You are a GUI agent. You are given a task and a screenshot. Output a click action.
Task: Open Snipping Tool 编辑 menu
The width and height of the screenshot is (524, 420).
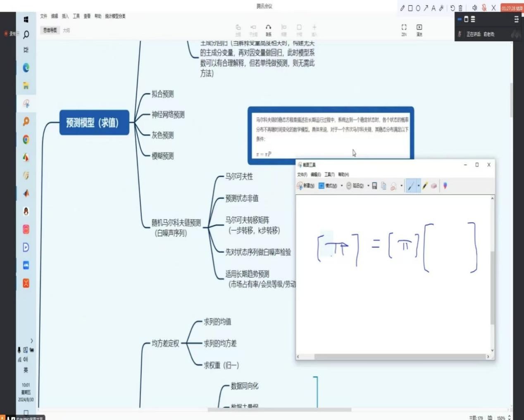[316, 174]
